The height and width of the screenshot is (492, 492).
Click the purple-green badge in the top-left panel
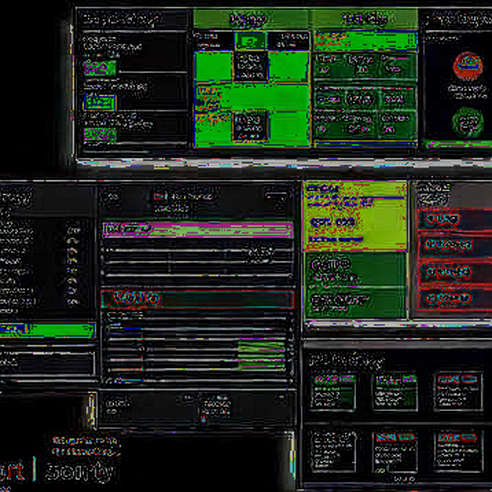coord(99,68)
